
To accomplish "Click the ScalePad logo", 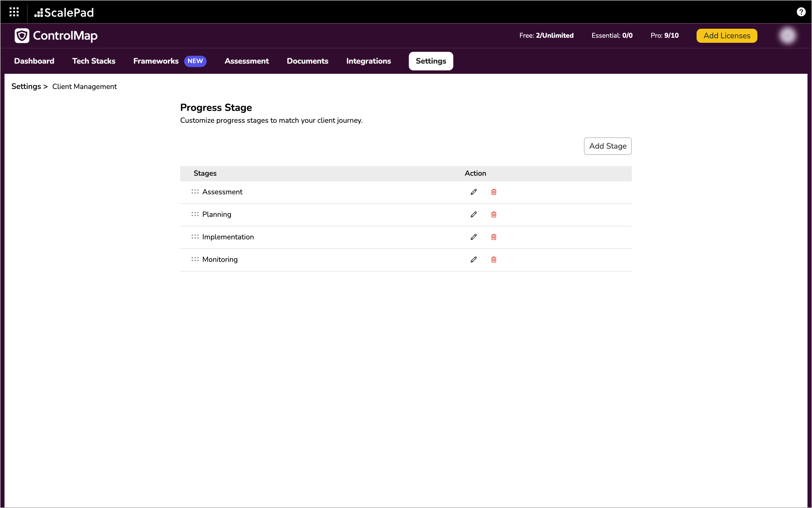I will coord(64,12).
